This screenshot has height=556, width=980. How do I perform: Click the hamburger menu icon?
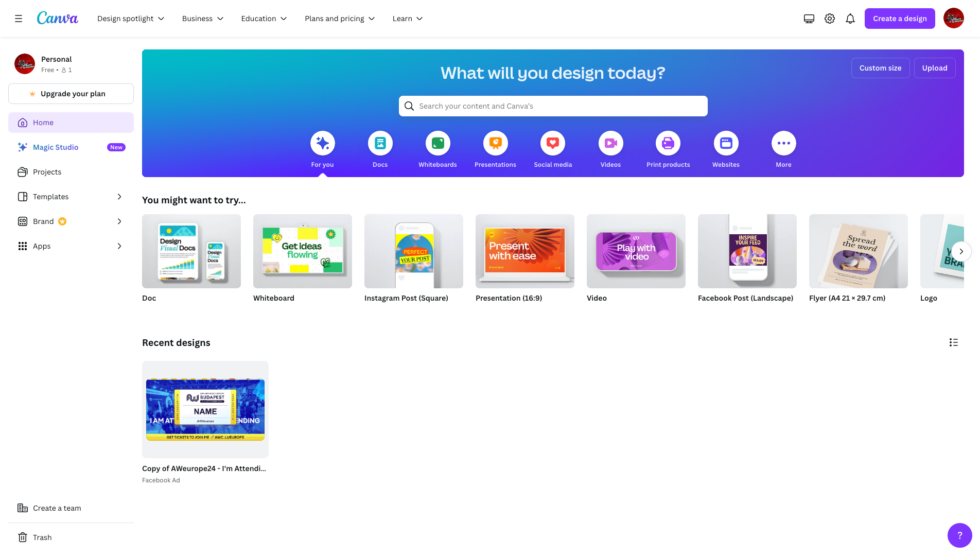point(19,19)
